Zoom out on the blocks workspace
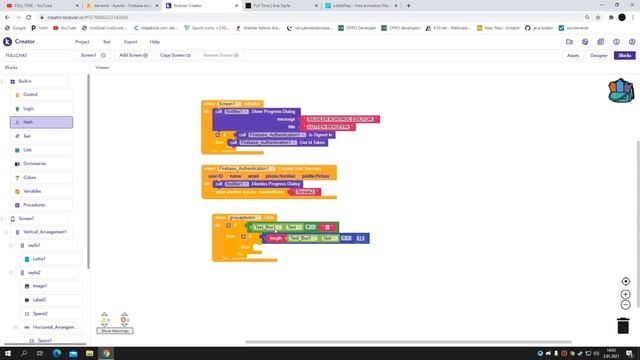The height and width of the screenshot is (360, 640). coord(625,305)
